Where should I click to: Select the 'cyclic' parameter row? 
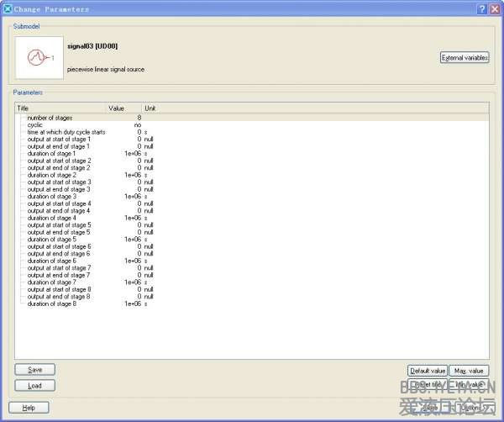pyautogui.click(x=36, y=124)
